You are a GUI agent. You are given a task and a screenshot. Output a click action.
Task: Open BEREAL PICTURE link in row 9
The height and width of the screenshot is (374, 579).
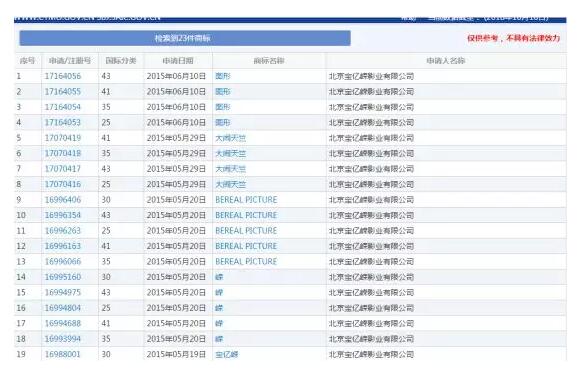coord(246,200)
